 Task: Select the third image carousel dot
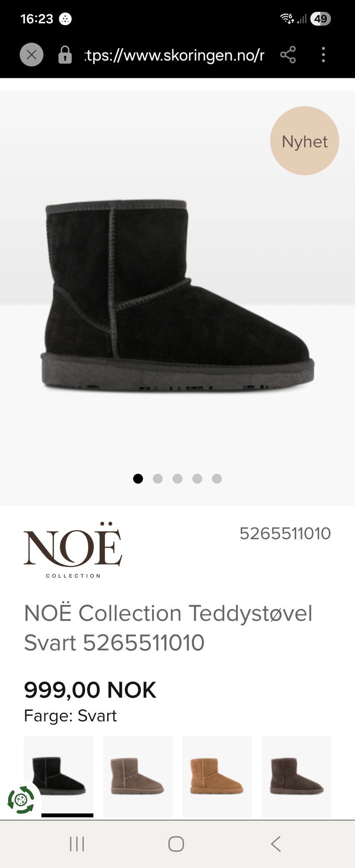(177, 479)
